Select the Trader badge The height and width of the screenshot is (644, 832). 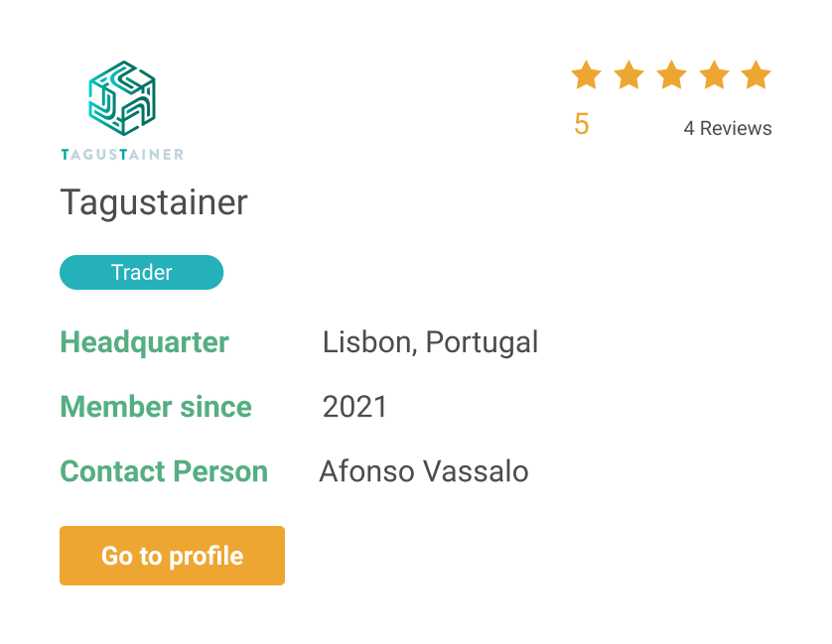tap(141, 272)
